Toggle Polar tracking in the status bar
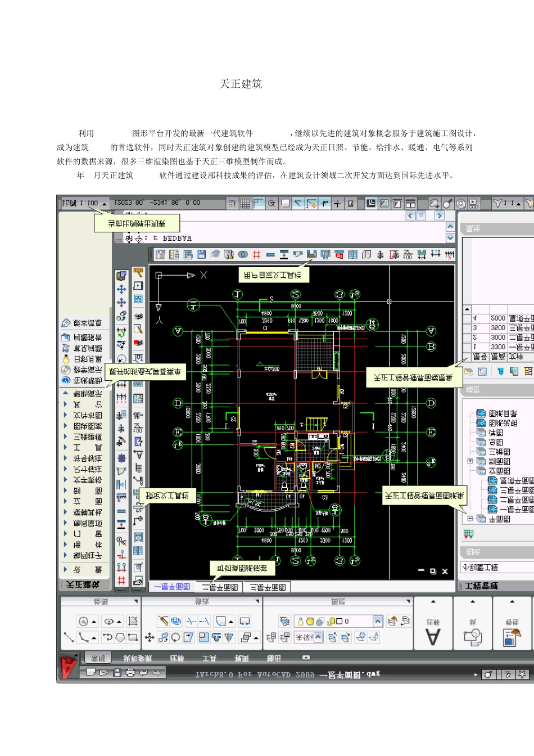 [271, 204]
